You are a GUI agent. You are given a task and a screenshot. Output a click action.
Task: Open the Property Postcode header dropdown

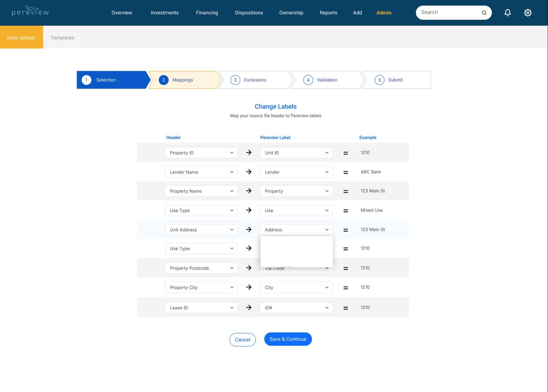[x=201, y=268]
